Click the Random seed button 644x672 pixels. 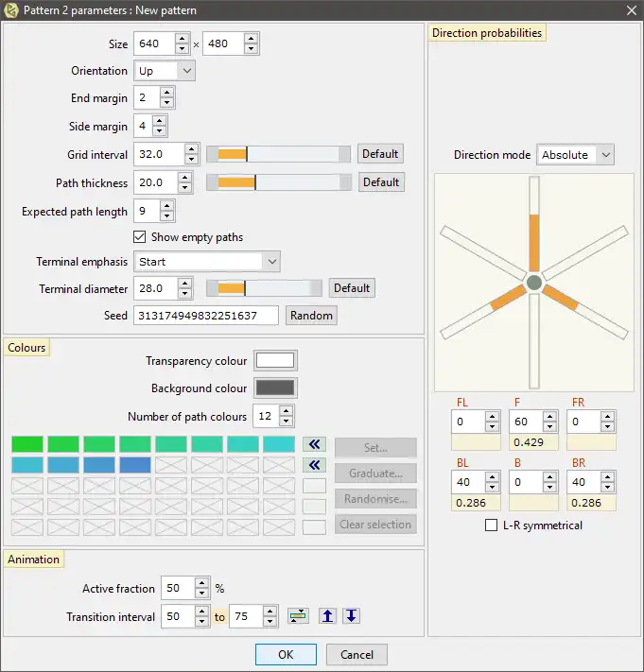(312, 316)
